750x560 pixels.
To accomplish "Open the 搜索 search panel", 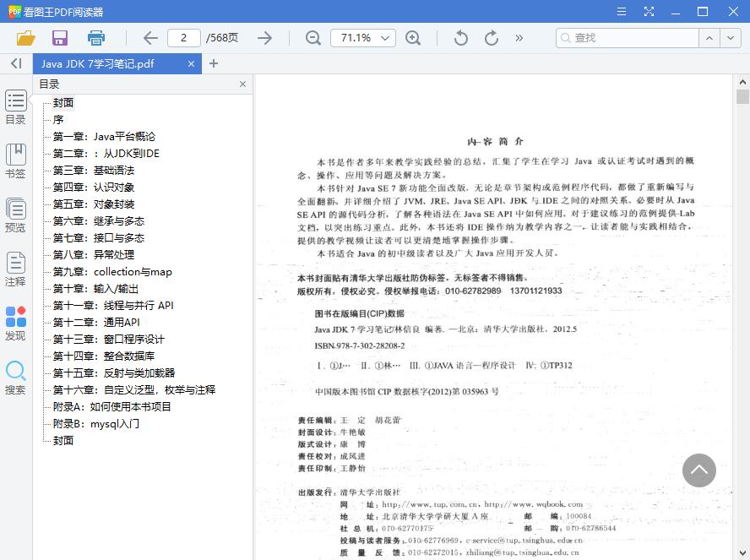I will [15, 378].
